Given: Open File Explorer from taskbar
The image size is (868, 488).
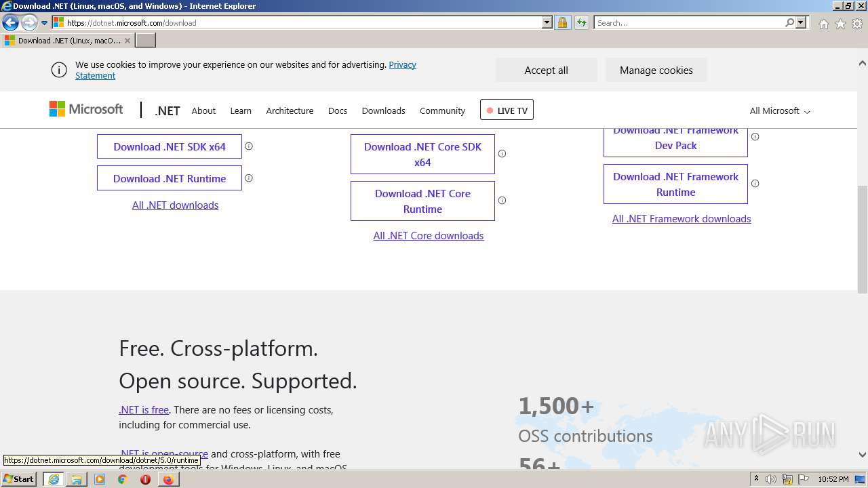Looking at the screenshot, I should coord(77,479).
